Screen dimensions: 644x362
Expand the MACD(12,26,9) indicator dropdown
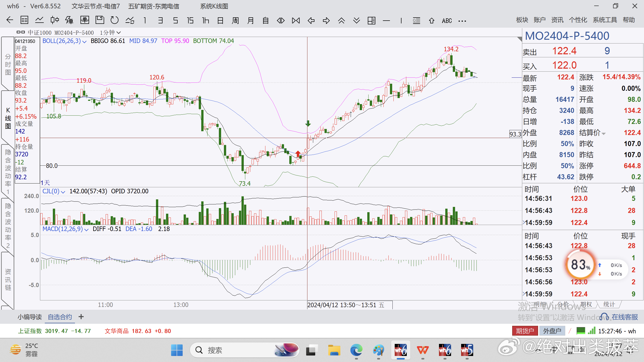[x=87, y=230]
